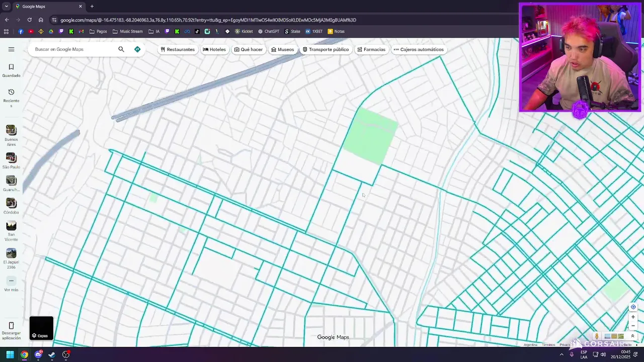Open the Recientes history panel

pyautogui.click(x=11, y=98)
